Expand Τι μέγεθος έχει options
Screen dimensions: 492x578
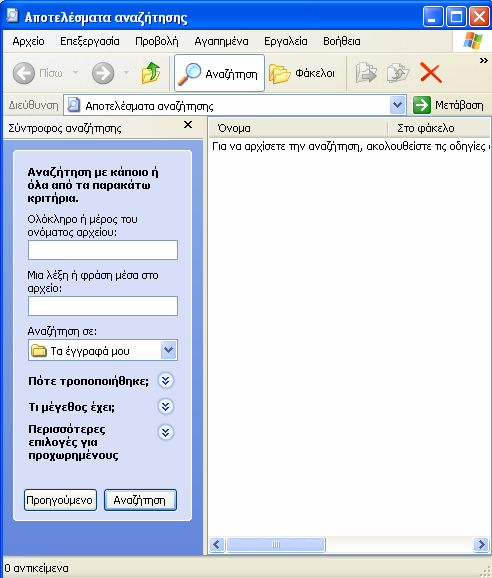[x=165, y=407]
